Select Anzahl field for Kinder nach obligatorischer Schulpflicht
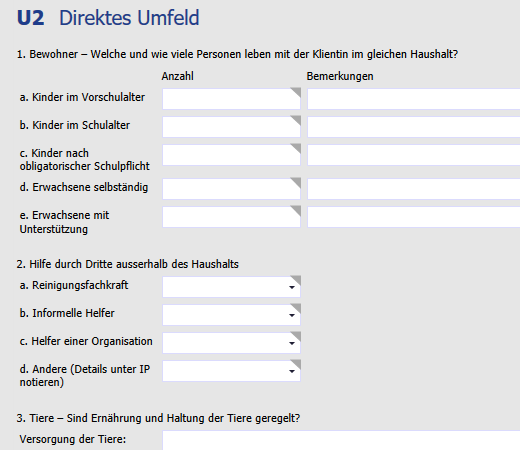This screenshot has height=450, width=520. (x=231, y=155)
